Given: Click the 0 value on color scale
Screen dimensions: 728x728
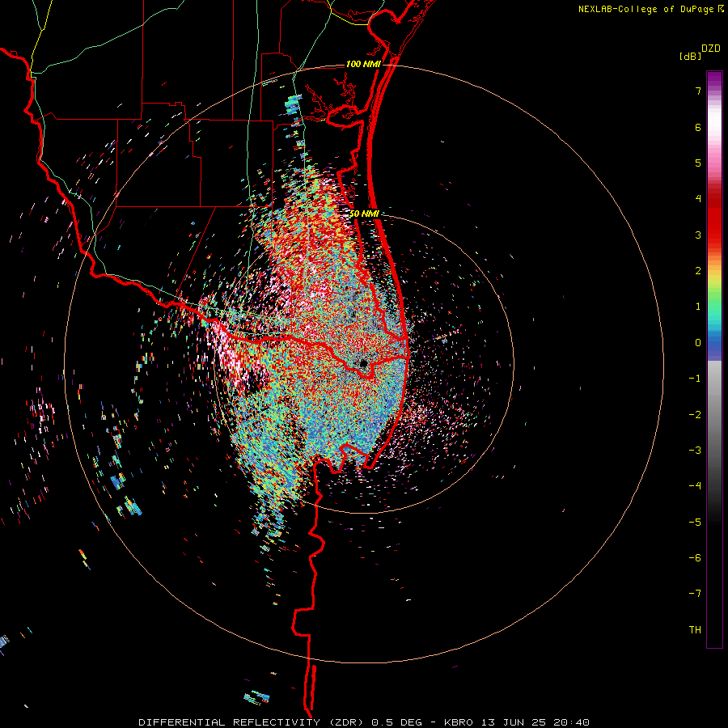Looking at the screenshot, I should coord(698,343).
